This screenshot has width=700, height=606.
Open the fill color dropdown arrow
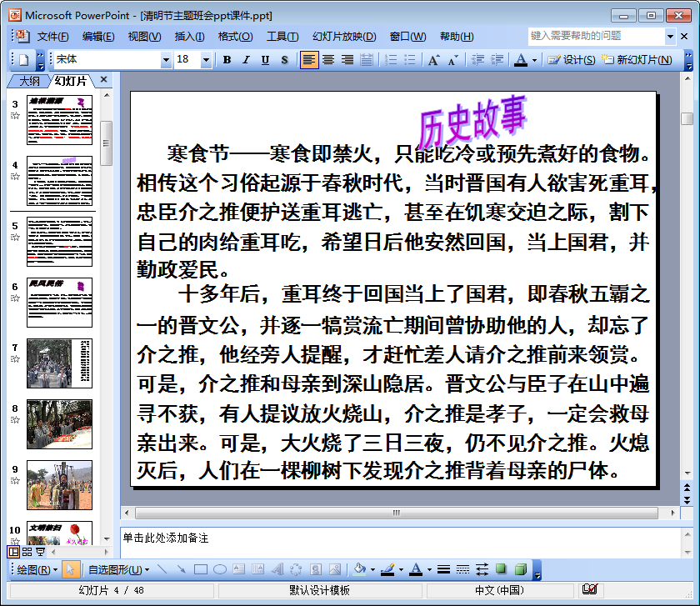click(x=372, y=570)
